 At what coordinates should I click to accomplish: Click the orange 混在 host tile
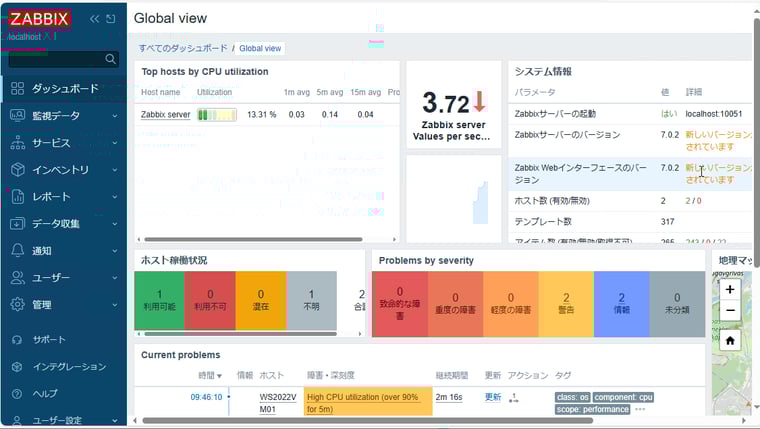tap(261, 301)
